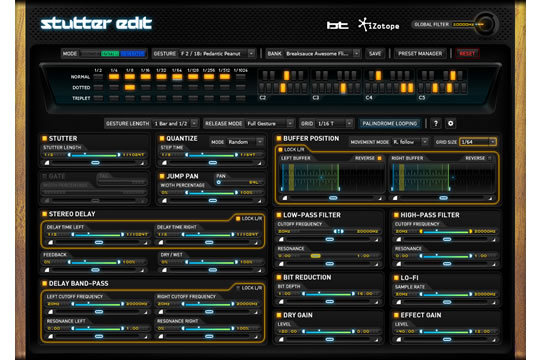Toggle Reverse on the Right Buffer

489,158
